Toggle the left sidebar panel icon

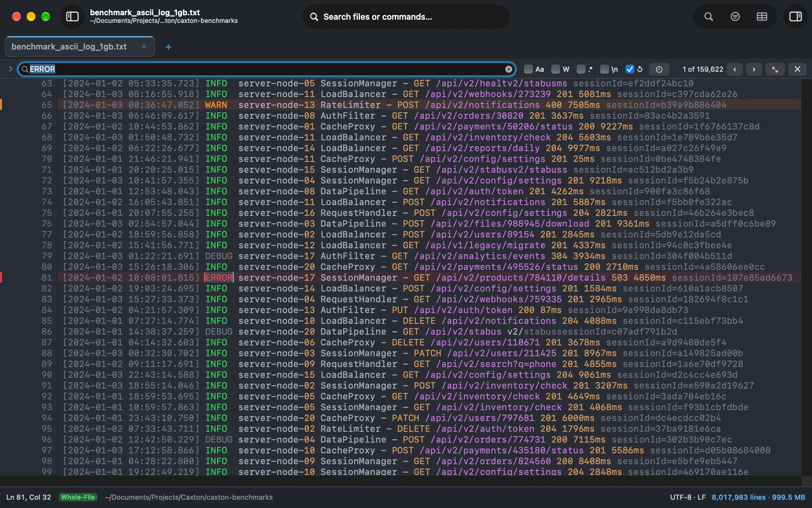click(x=72, y=17)
